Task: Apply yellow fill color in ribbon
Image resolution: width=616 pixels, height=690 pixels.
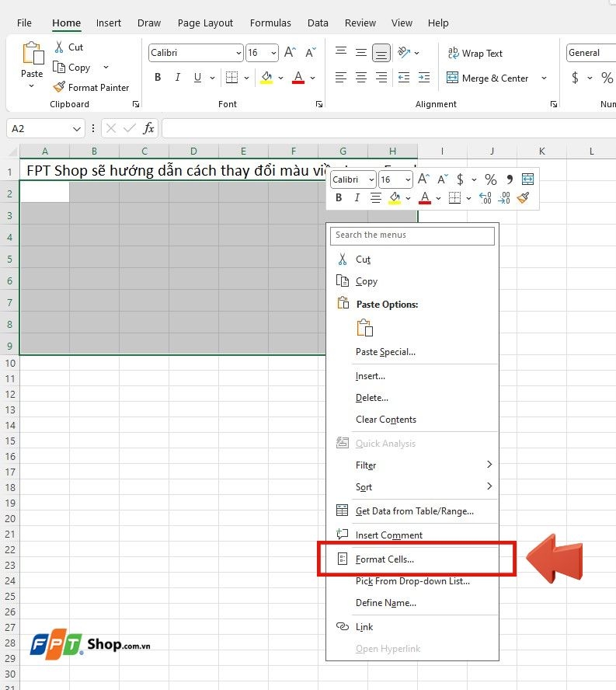Action: click(x=266, y=78)
